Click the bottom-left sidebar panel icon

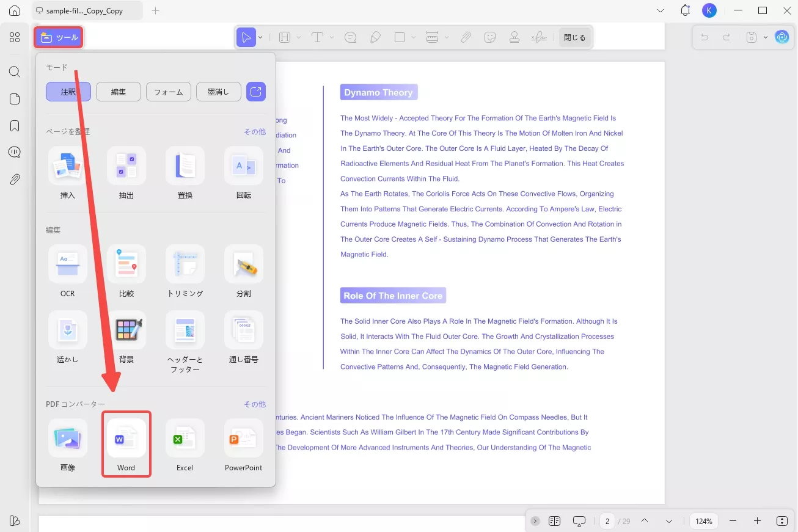(15, 520)
